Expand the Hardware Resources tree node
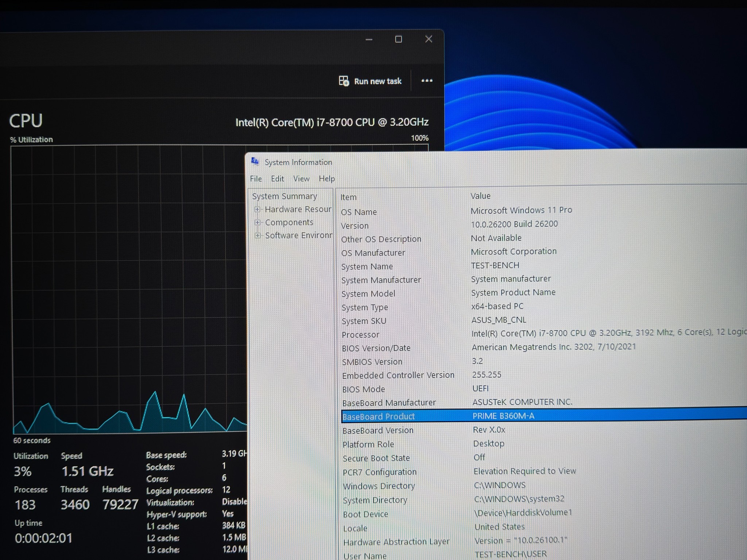 tap(258, 209)
